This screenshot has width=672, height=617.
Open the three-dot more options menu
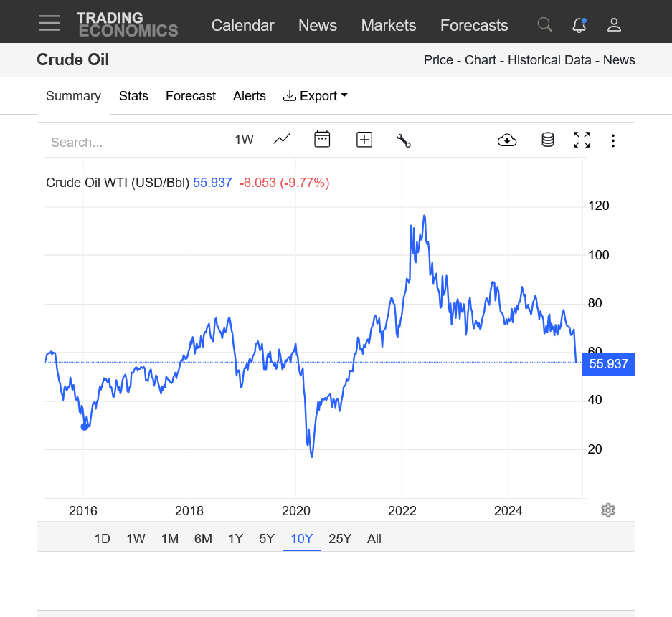[x=613, y=140]
